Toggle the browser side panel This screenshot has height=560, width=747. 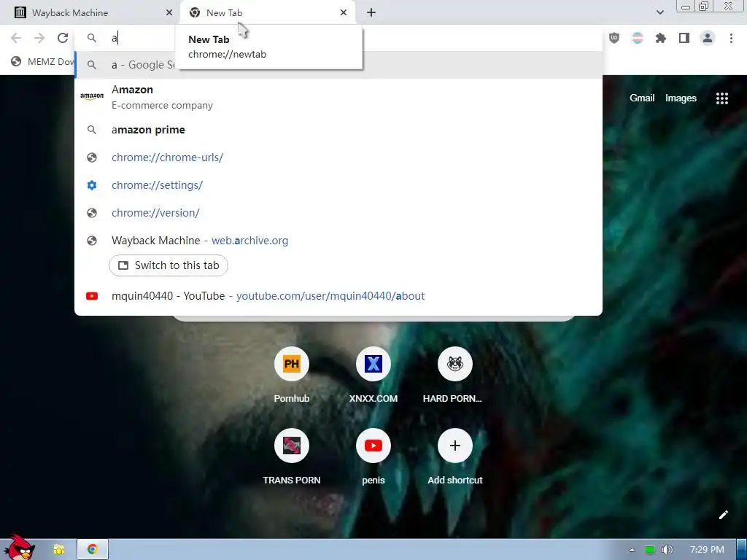tap(684, 38)
